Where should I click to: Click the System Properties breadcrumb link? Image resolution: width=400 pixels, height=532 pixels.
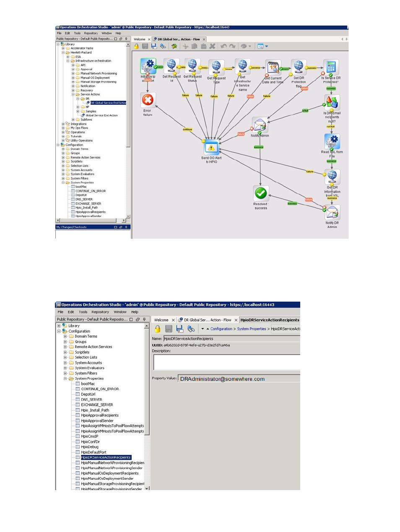click(252, 329)
